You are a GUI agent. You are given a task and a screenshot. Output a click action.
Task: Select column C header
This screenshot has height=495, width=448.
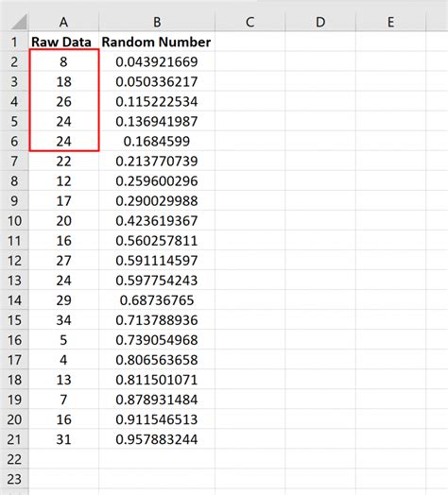click(250, 22)
